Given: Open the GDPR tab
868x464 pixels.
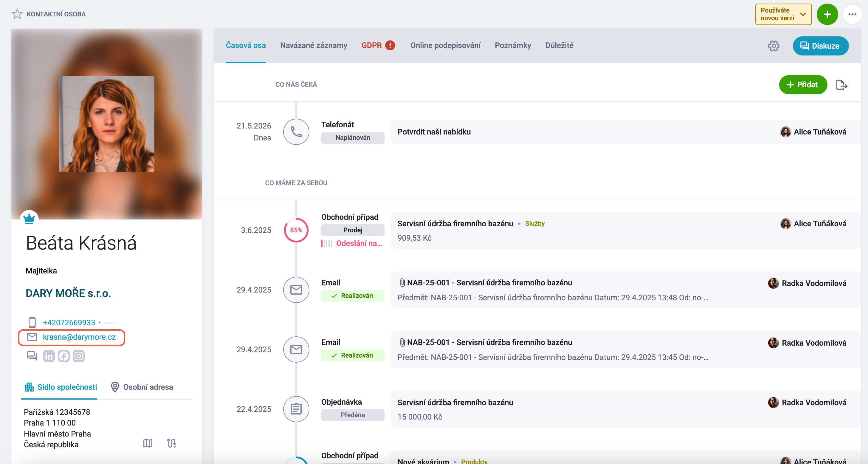Looking at the screenshot, I should (x=378, y=46).
